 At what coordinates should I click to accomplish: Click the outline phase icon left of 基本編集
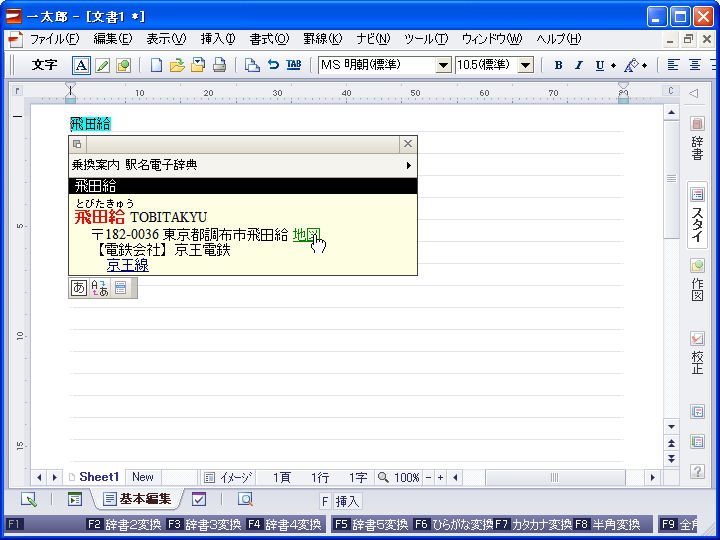point(75,499)
